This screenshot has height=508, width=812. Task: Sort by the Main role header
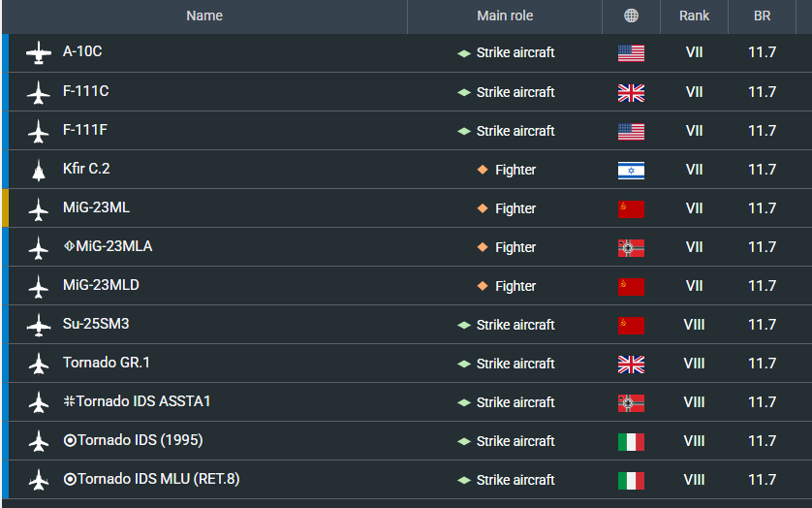[x=505, y=16]
